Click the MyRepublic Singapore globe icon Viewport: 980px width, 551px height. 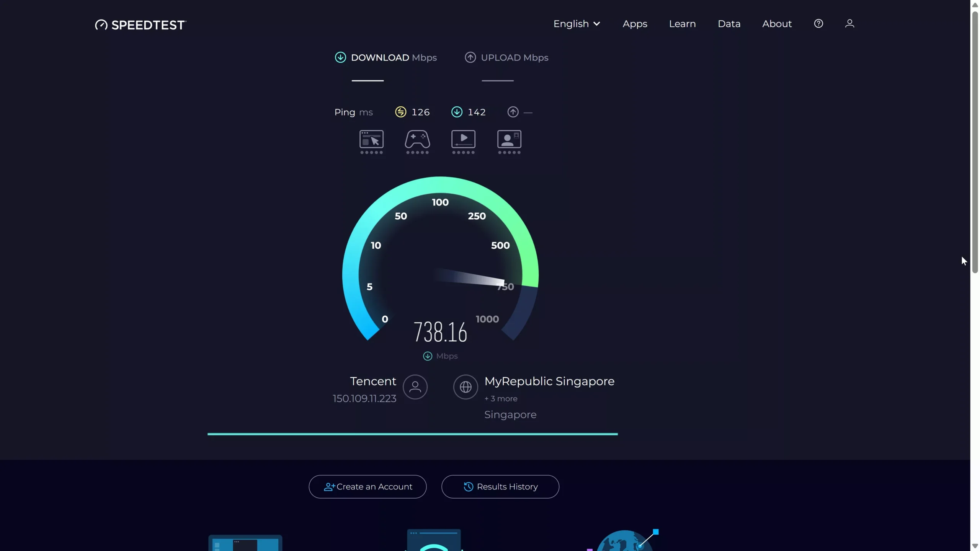[x=465, y=387]
